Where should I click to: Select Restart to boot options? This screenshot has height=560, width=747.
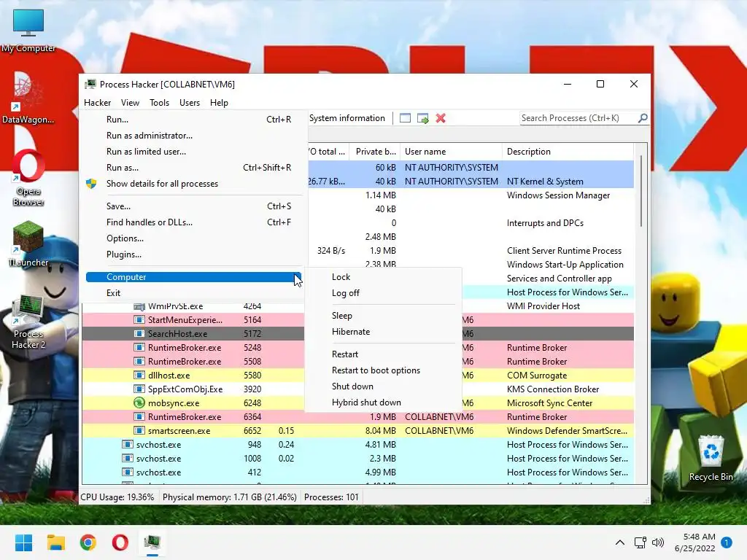click(x=383, y=370)
